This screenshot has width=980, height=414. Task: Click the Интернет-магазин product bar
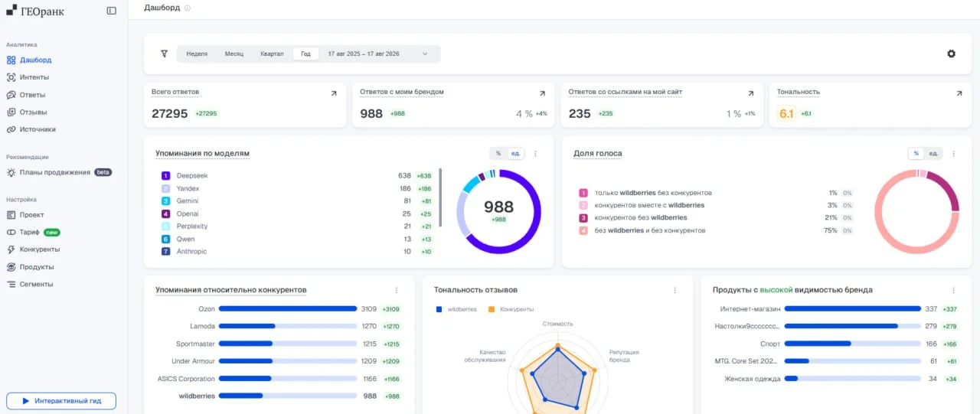pyautogui.click(x=853, y=309)
